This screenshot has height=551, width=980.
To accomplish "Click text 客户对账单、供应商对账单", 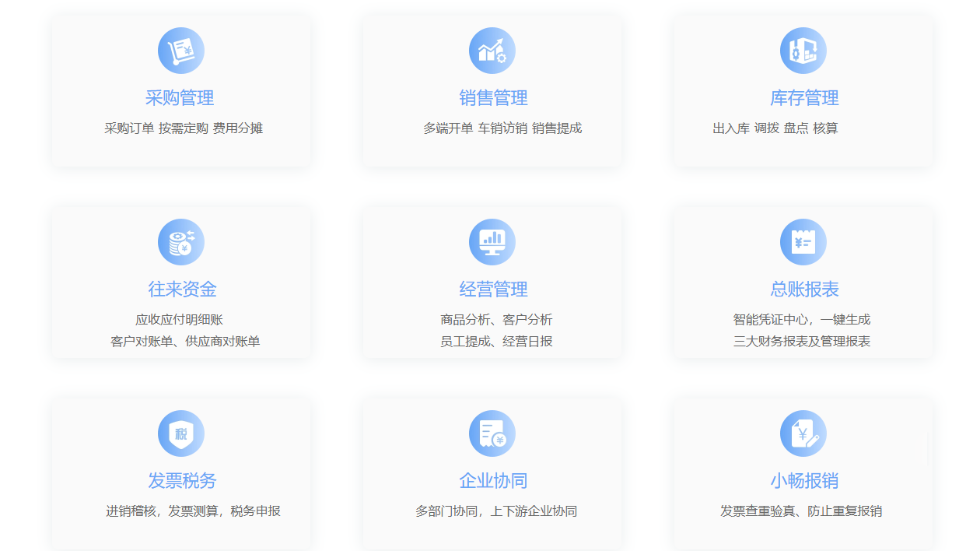I will [185, 342].
